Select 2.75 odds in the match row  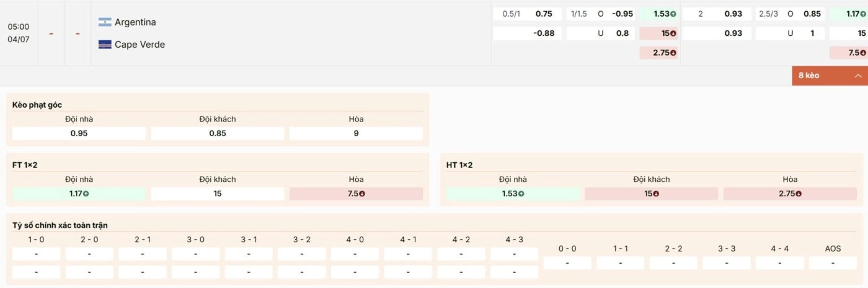[659, 53]
